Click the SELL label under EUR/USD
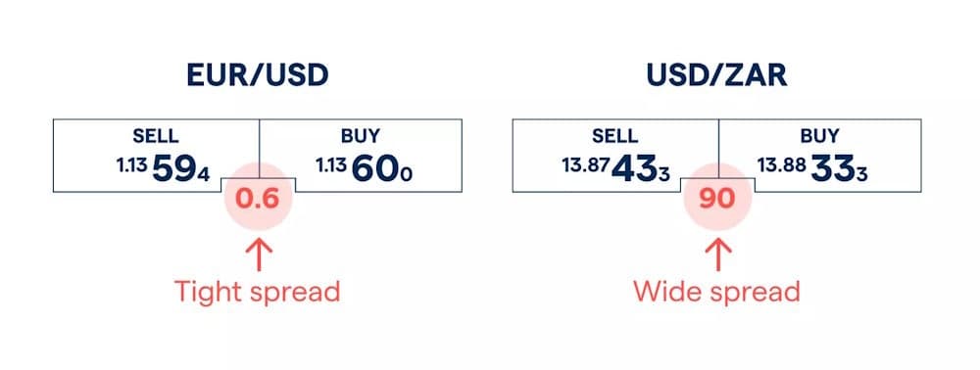 [x=156, y=136]
